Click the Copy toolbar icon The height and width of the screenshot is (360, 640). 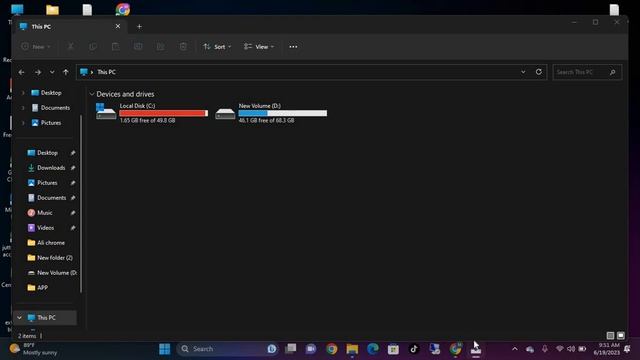pyautogui.click(x=93, y=47)
